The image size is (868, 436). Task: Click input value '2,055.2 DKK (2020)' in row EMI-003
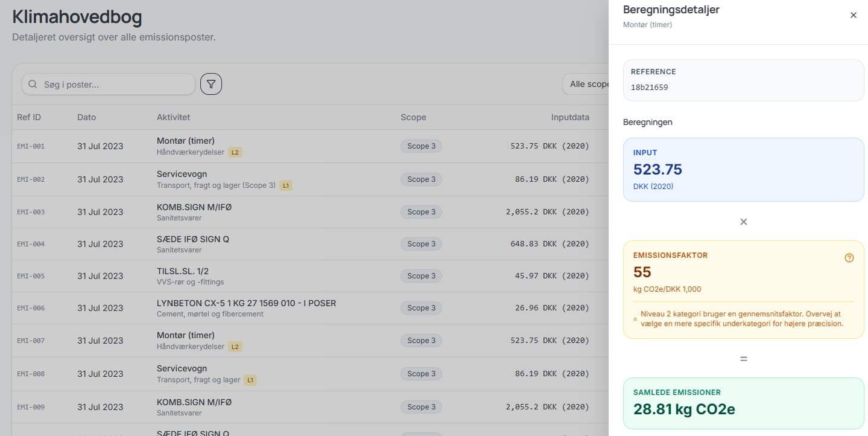point(548,212)
